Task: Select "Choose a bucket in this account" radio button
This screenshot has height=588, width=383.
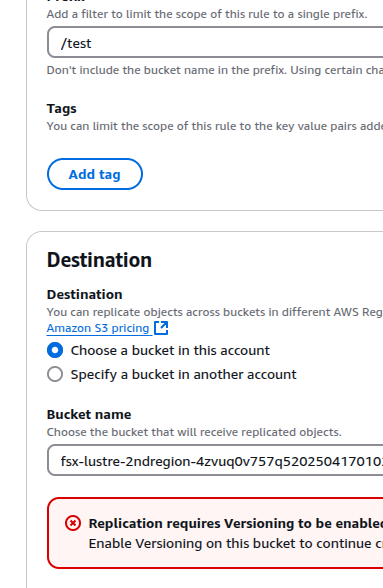Action: click(55, 350)
